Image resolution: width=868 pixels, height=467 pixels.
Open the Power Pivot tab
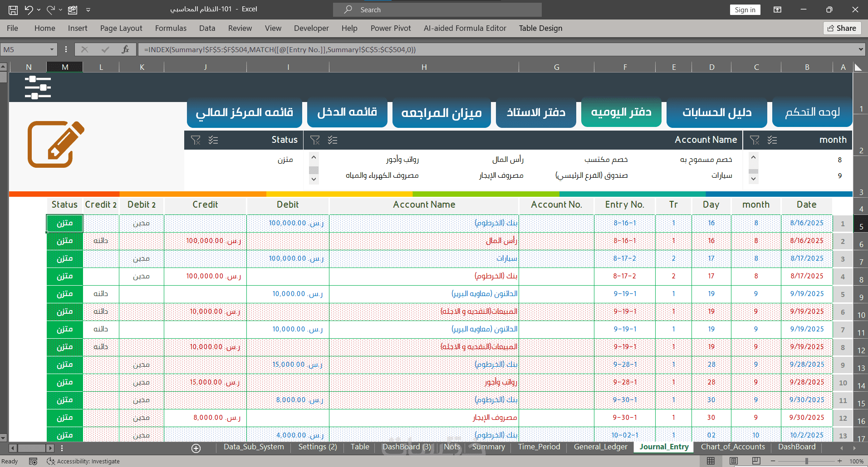click(391, 28)
